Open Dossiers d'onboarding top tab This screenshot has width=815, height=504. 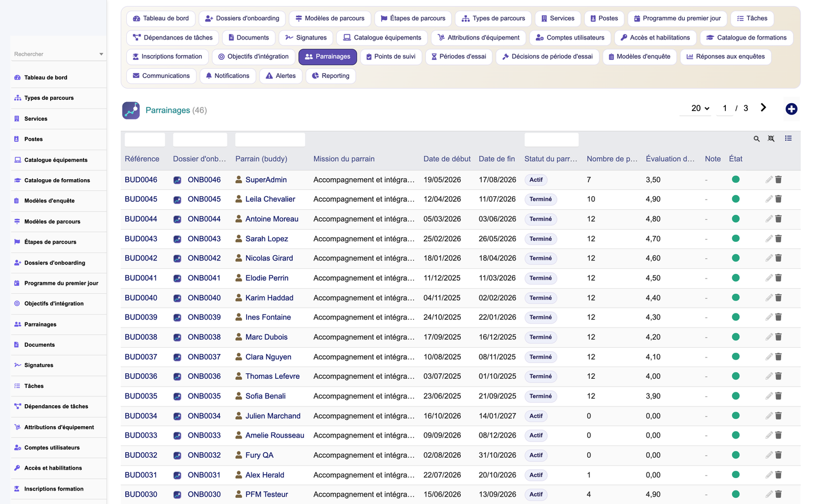[x=243, y=19]
